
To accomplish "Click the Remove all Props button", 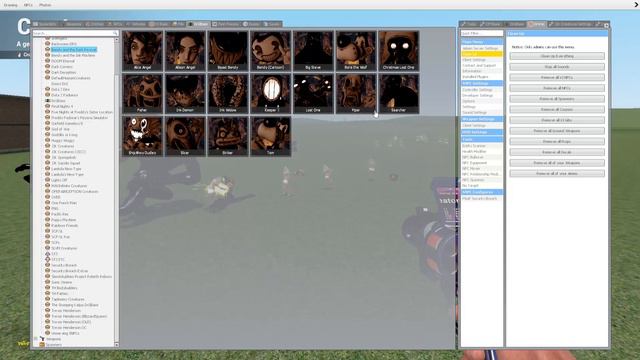I will 557,141.
